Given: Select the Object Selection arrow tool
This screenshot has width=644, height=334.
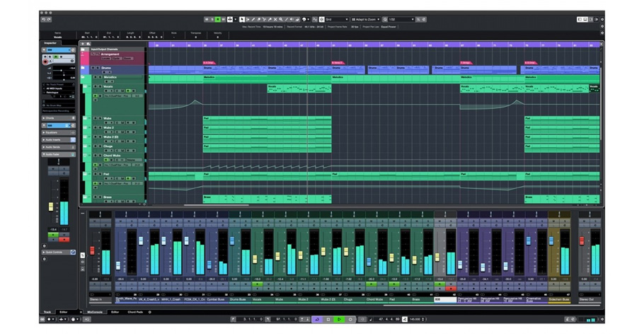Looking at the screenshot, I should 242,19.
